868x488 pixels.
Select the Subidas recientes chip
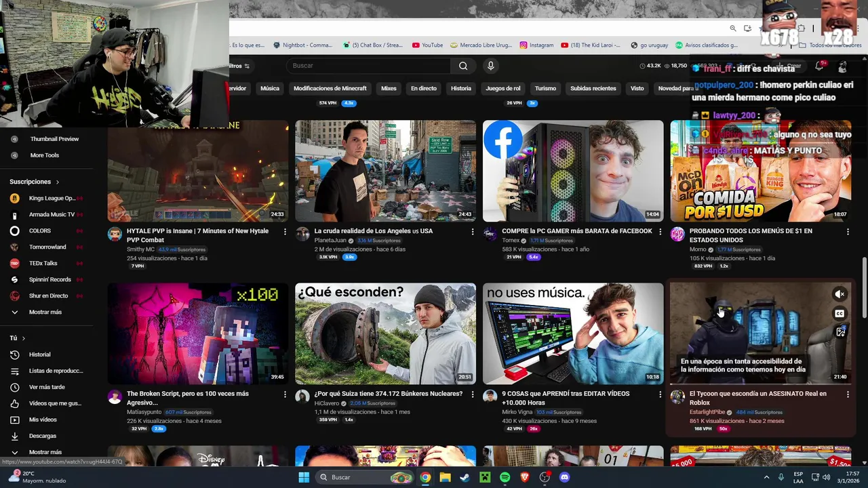pos(593,88)
